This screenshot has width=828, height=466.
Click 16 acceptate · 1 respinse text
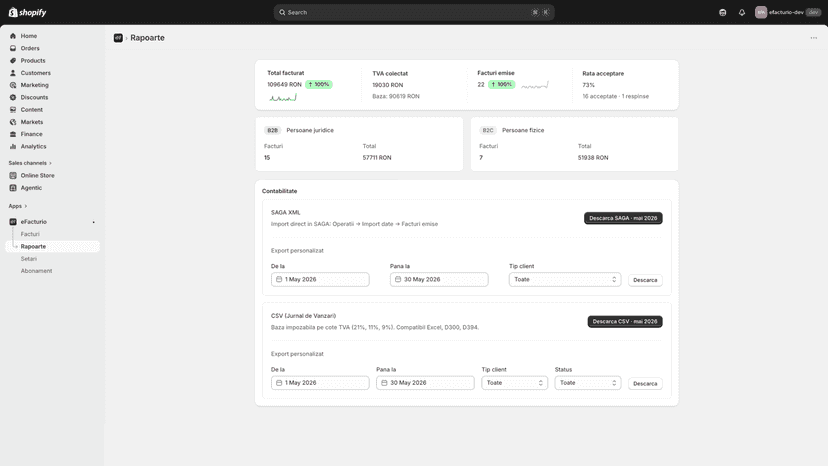pyautogui.click(x=616, y=97)
